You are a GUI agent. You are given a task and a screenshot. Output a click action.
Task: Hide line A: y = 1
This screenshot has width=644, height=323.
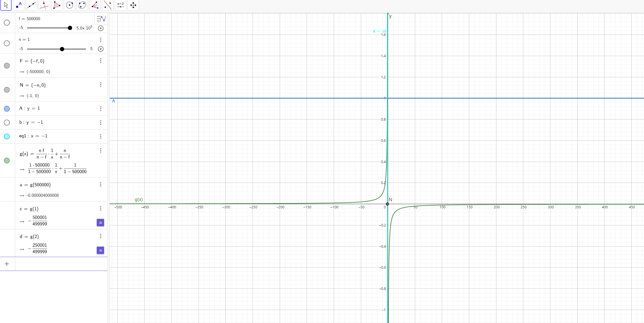[7, 109]
